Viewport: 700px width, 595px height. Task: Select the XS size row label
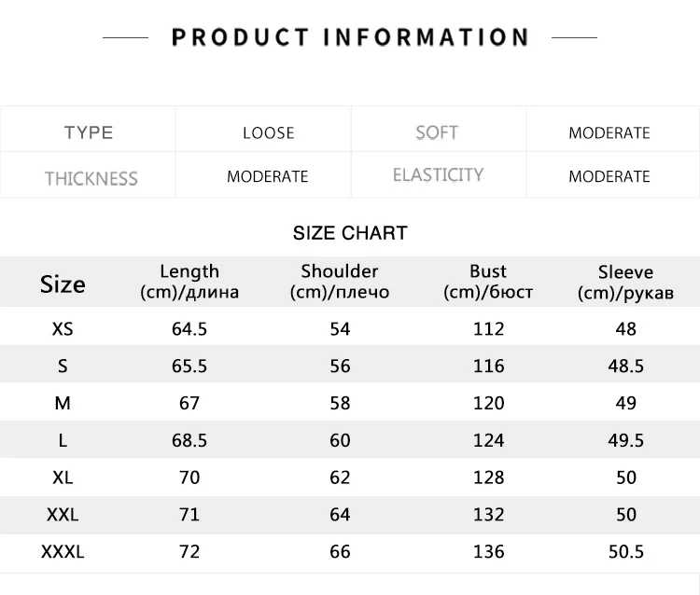[x=63, y=329]
